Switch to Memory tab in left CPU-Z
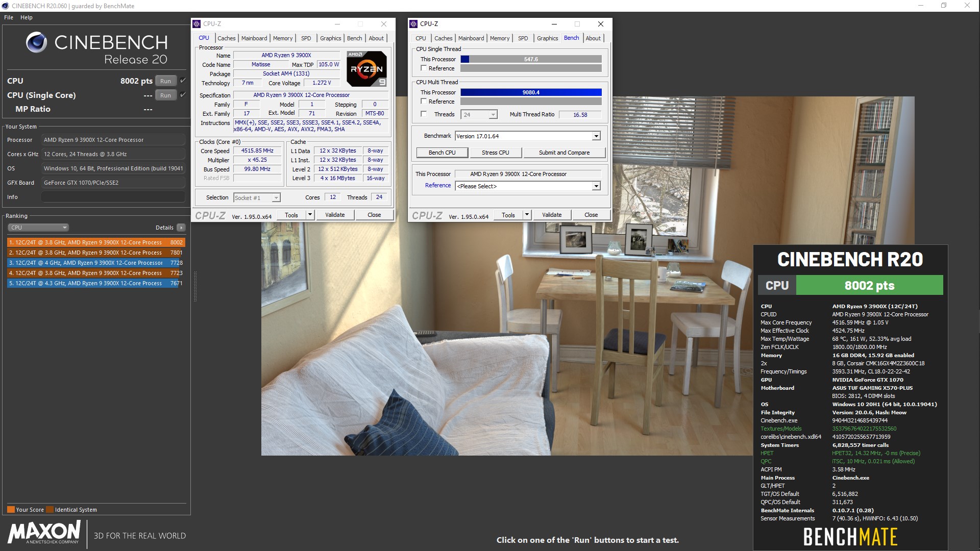The image size is (980, 551). pos(283,38)
